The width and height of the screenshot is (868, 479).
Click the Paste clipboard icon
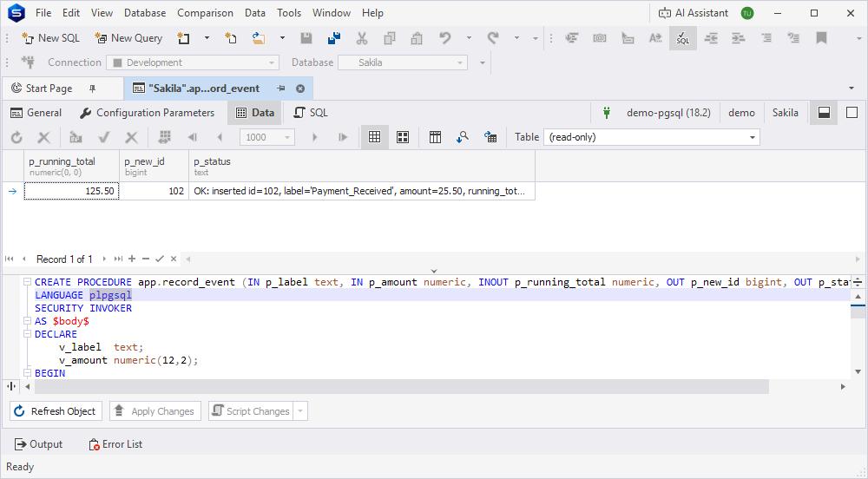click(x=417, y=38)
